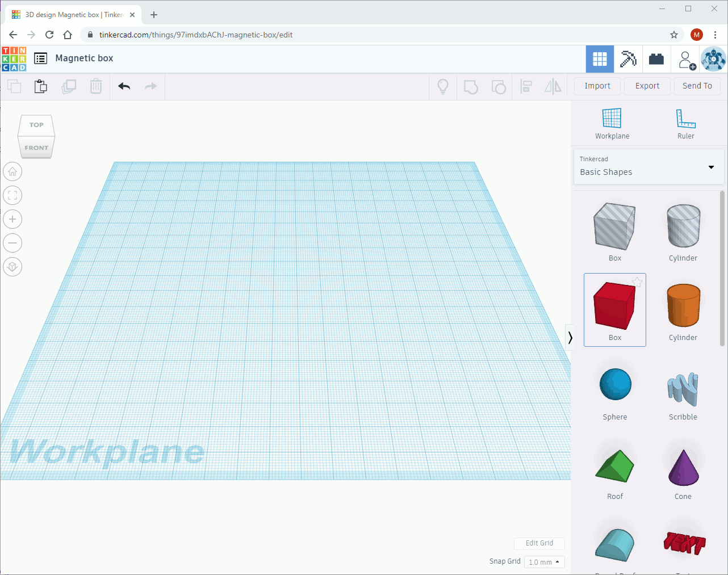Screen dimensions: 728x575
Task: Click the Copy icon in toolbar
Action: pyautogui.click(x=14, y=86)
